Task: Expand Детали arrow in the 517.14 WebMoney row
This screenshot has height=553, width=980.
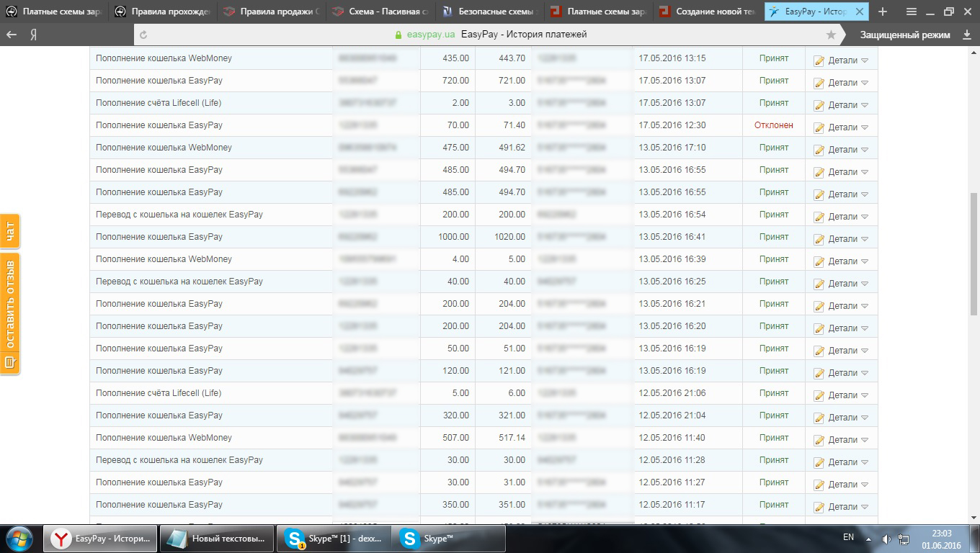Action: (865, 440)
